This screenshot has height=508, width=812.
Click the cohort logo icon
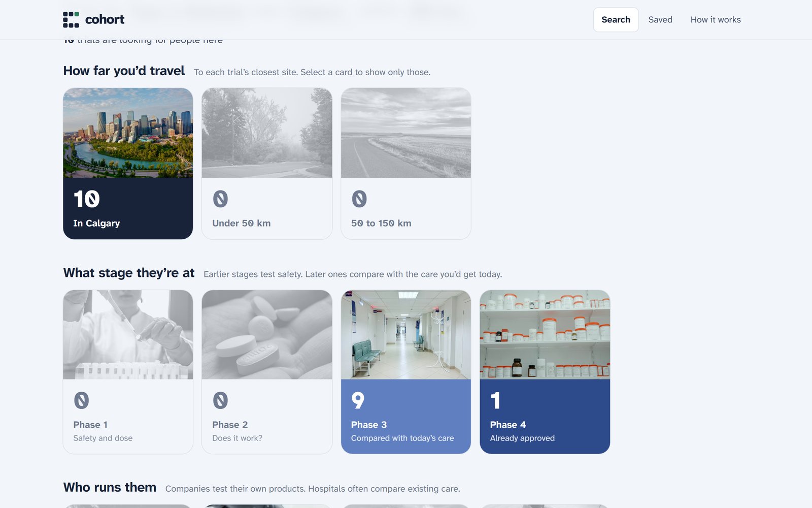pos(71,20)
